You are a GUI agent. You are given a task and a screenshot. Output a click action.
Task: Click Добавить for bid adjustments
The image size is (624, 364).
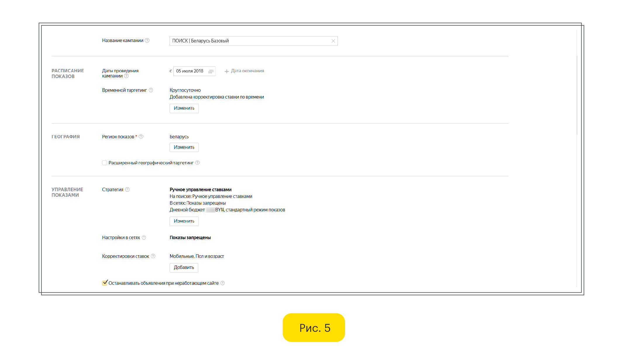pyautogui.click(x=184, y=268)
